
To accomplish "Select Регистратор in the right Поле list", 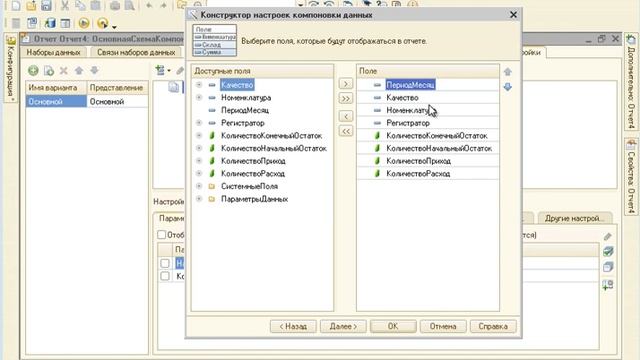I will (x=408, y=123).
